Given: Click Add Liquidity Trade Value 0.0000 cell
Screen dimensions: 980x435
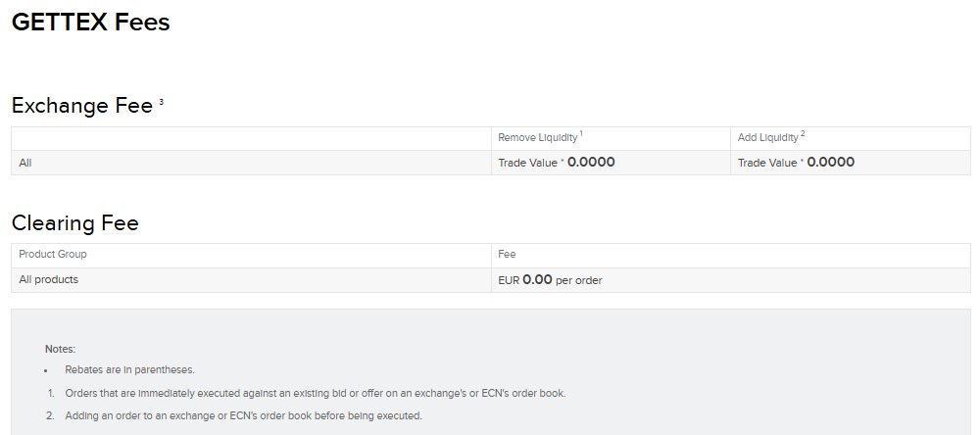Looking at the screenshot, I should point(851,163).
